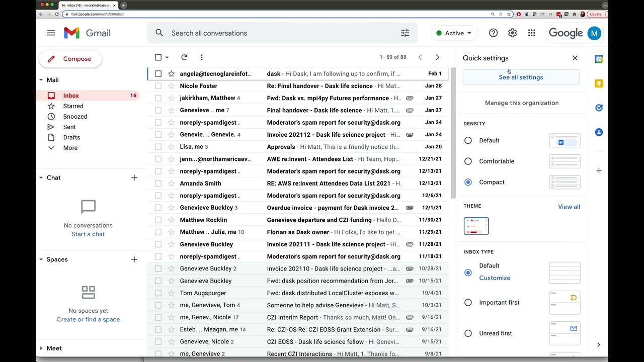The height and width of the screenshot is (362, 644).
Task: Click the message list scrollbar
Action: (452, 133)
